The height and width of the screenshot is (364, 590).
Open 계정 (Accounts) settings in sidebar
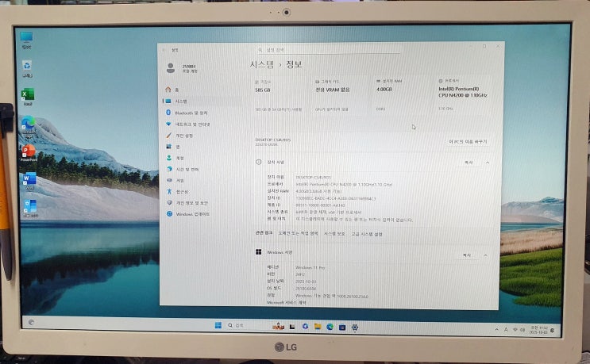pos(175,158)
